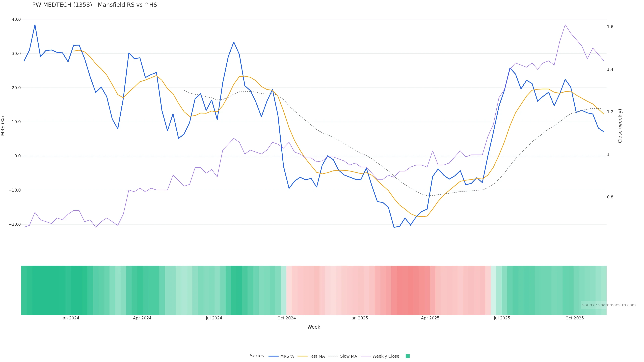Click the purple Weekly Close legend line marker
The height and width of the screenshot is (362, 644).
click(x=366, y=356)
